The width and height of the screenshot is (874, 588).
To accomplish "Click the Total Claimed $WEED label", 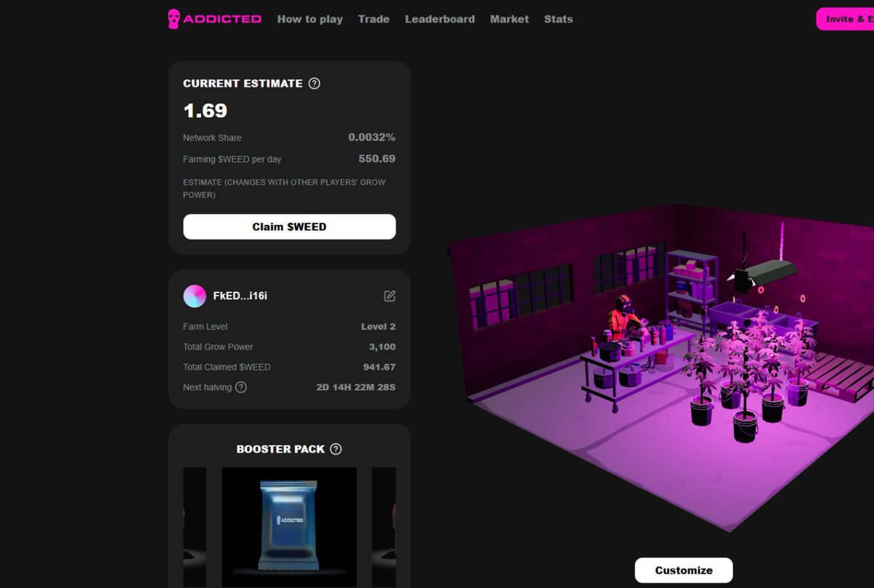I will 227,367.
